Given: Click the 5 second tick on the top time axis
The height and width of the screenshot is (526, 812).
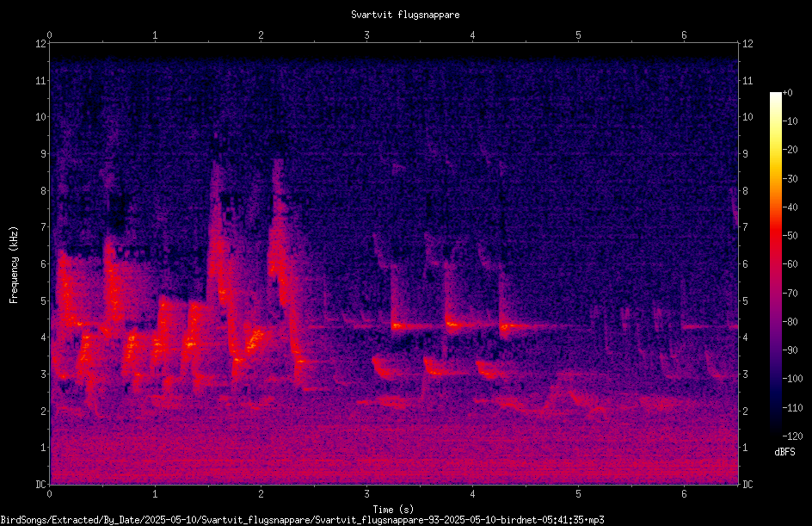Looking at the screenshot, I should (578, 35).
